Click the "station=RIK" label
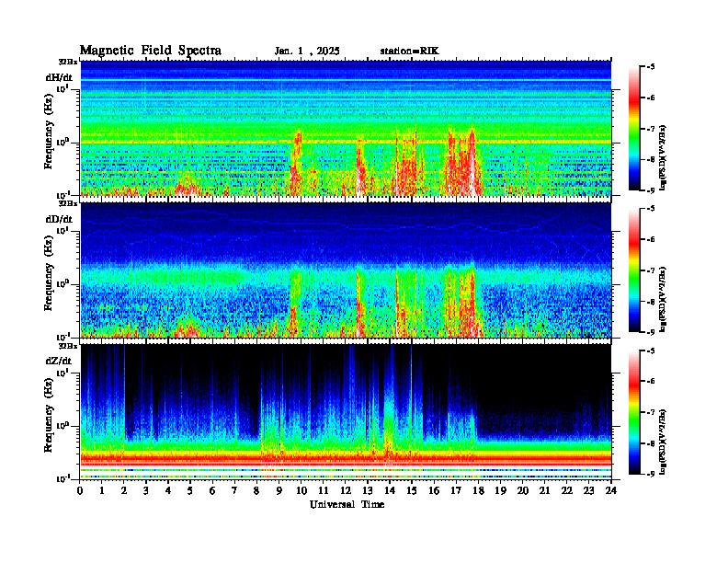The height and width of the screenshot is (563, 728). click(410, 52)
